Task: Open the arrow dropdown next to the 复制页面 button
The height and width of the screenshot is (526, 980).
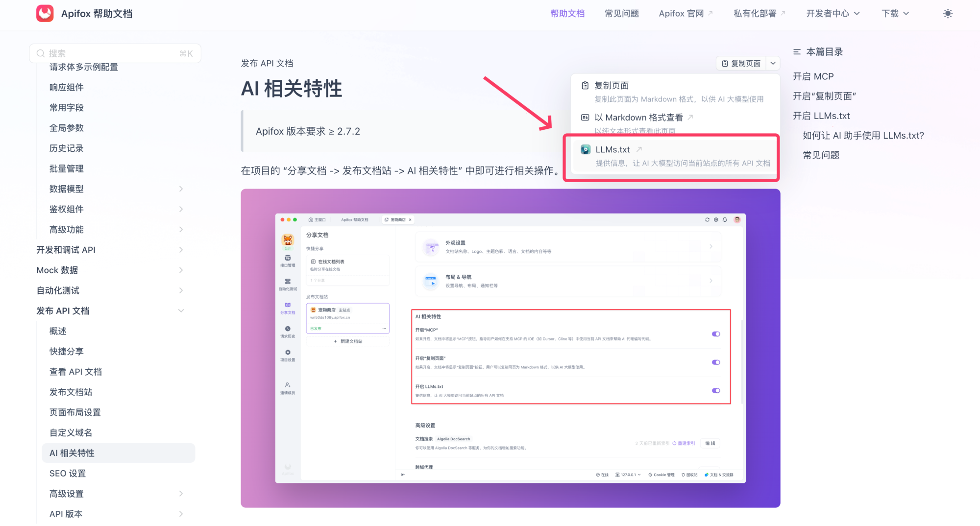Action: (773, 63)
